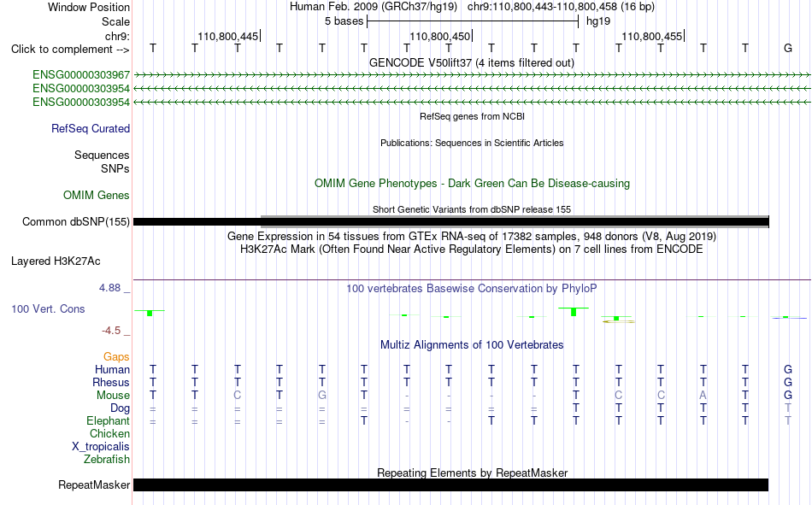
Task: Click the G base in reference sequence row
Action: [x=788, y=48]
